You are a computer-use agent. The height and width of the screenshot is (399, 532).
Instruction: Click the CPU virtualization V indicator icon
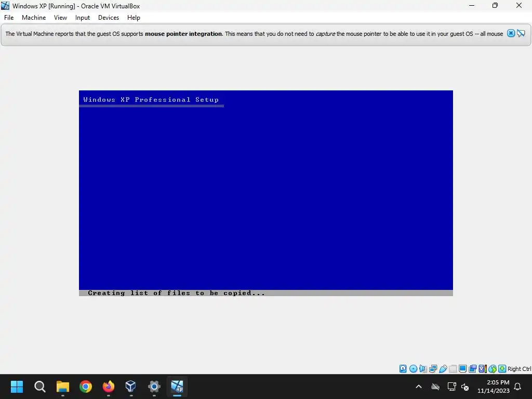482,369
